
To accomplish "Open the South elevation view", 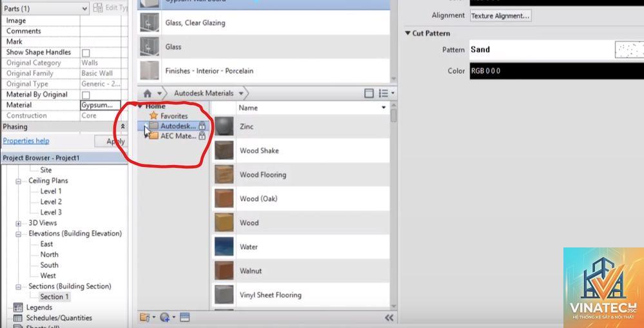I will coord(49,265).
